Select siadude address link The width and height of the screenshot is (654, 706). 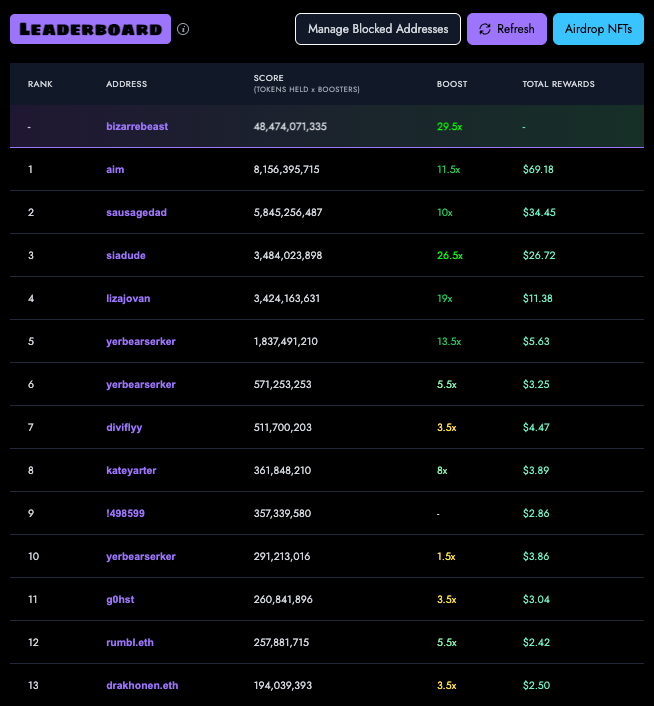click(x=126, y=256)
